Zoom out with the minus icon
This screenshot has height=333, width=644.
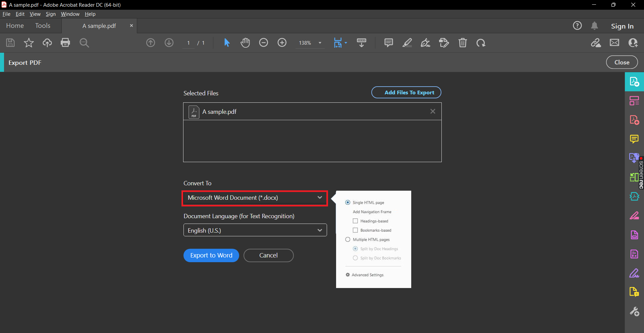[x=264, y=43]
